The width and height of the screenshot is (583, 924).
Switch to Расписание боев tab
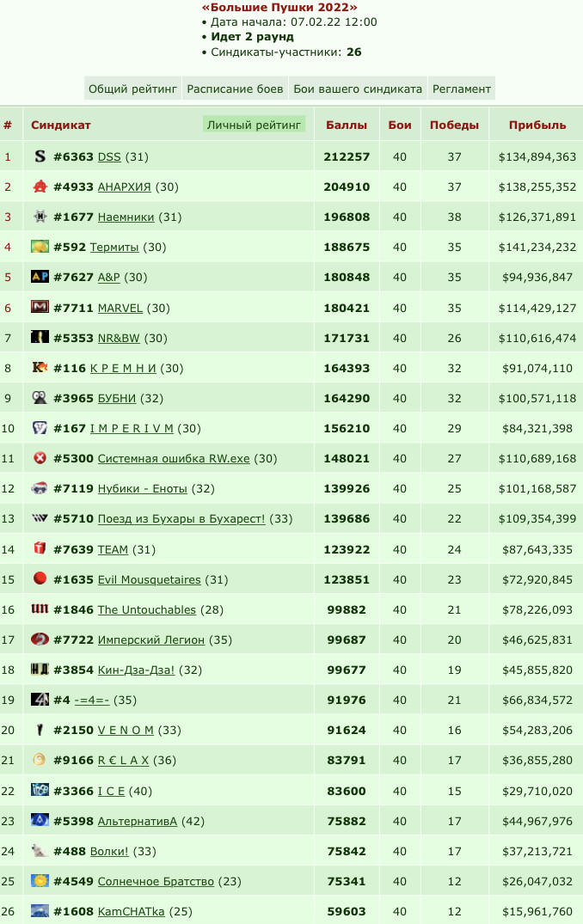tap(236, 89)
